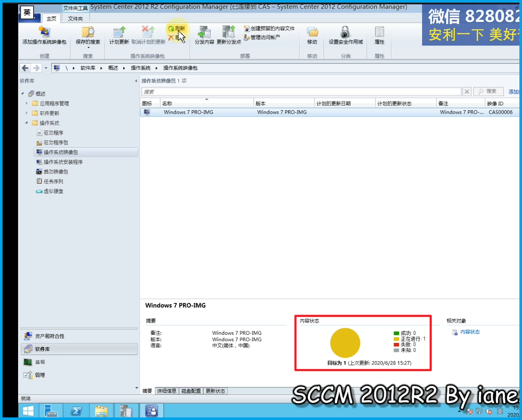Select 操作系统映像包 in tree

coord(86,152)
